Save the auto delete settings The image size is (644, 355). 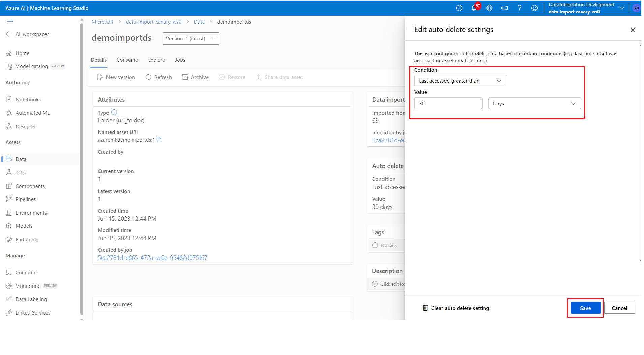coord(585,308)
